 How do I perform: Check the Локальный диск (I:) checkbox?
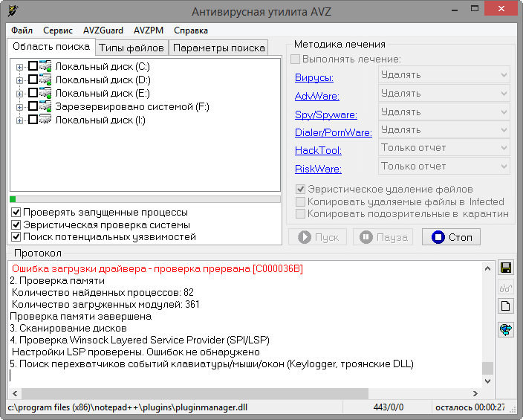point(33,119)
